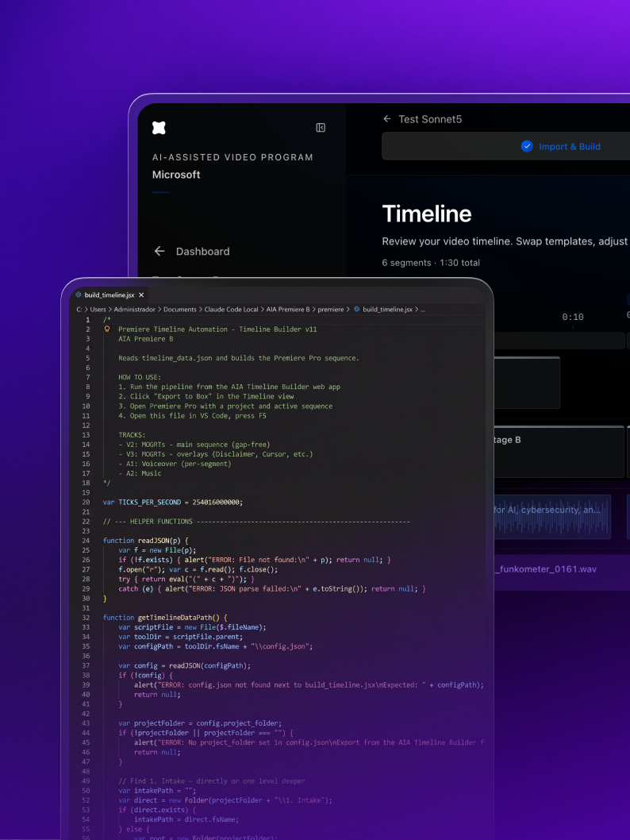The width and height of the screenshot is (630, 840).
Task: Open build_timeline.jsx breadcrumb file entry
Action: (x=387, y=310)
